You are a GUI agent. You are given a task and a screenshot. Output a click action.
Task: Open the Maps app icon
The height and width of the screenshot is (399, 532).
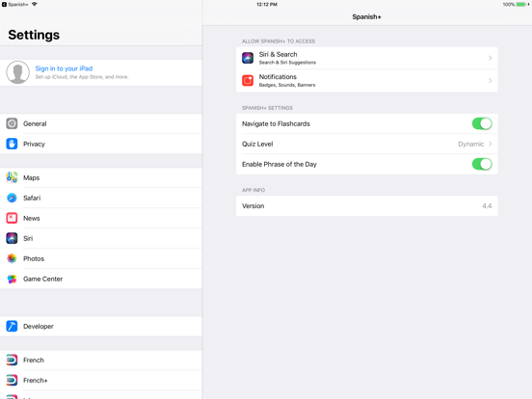point(12,177)
